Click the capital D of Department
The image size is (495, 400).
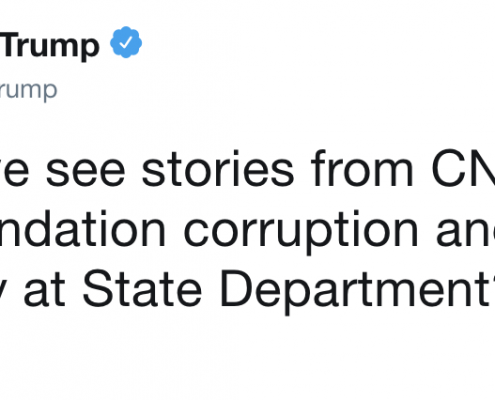coord(236,289)
